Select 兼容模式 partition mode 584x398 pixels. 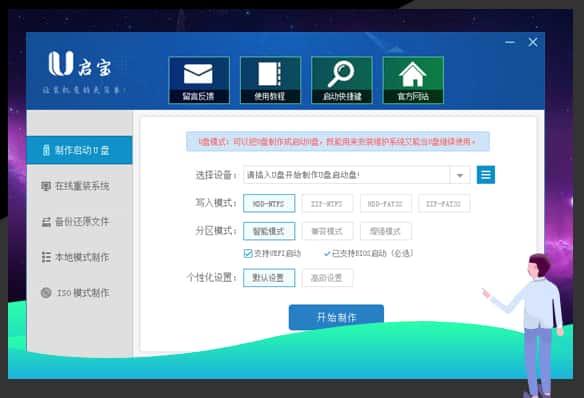tap(327, 231)
